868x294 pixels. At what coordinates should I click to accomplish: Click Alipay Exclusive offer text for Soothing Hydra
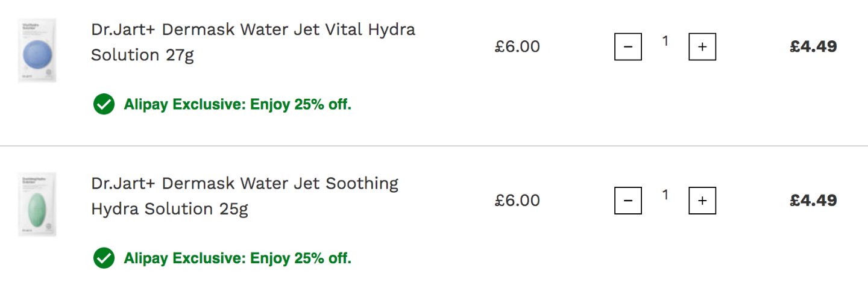237,258
